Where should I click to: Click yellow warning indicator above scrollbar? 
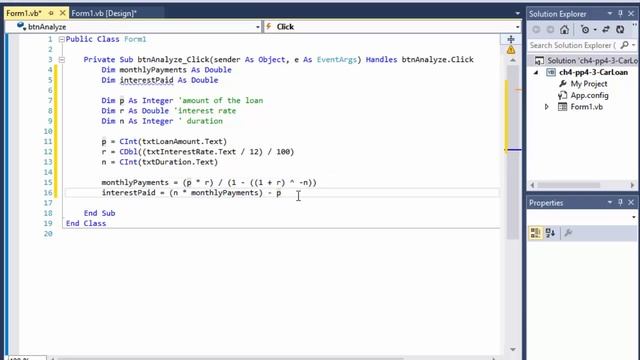pos(511,50)
